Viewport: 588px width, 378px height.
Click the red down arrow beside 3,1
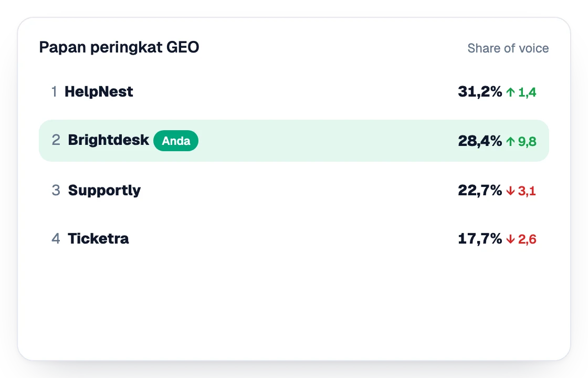point(510,191)
